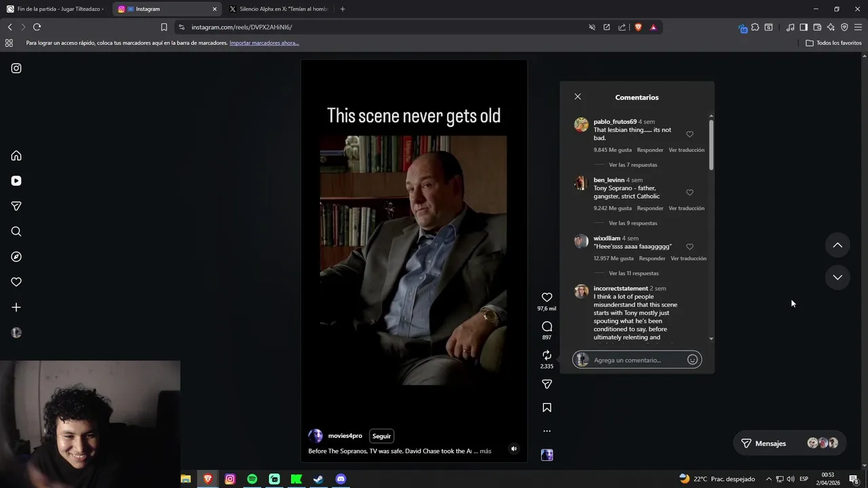868x488 pixels.
Task: Open Brave Shields lion icon
Action: pos(638,27)
